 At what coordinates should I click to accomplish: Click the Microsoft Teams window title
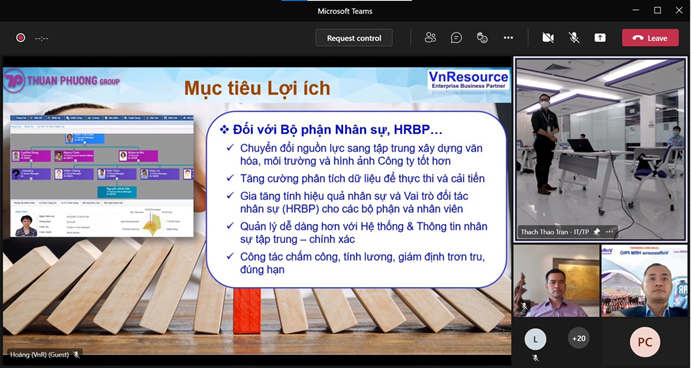[x=345, y=11]
